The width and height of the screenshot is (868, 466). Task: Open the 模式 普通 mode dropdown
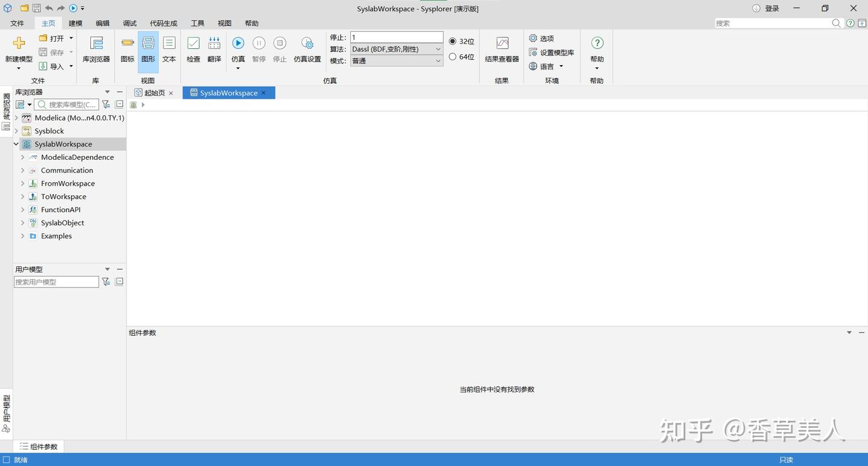[x=397, y=61]
